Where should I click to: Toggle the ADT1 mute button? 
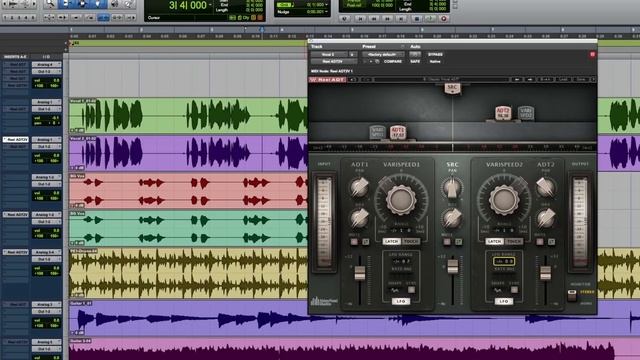coord(354,242)
